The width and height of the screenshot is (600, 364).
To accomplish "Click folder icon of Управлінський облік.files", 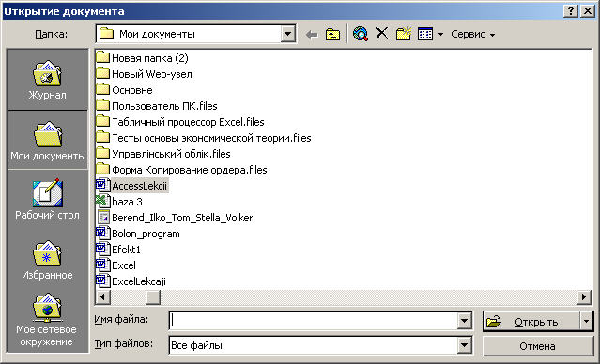I will [x=102, y=154].
